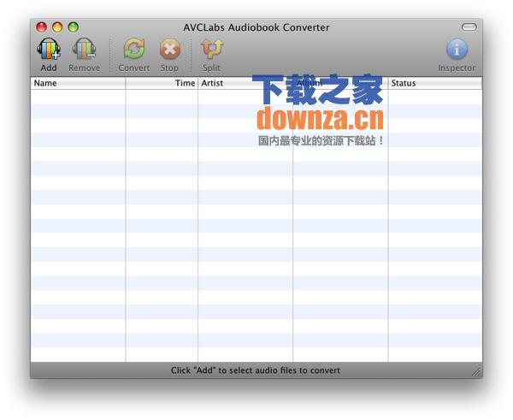Start conversion with the Convert icon

134,49
